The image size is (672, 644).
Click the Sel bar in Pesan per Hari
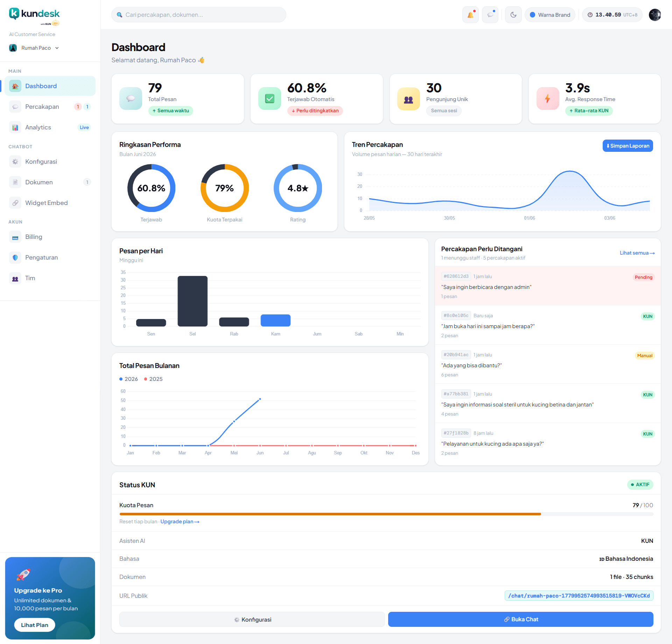192,301
